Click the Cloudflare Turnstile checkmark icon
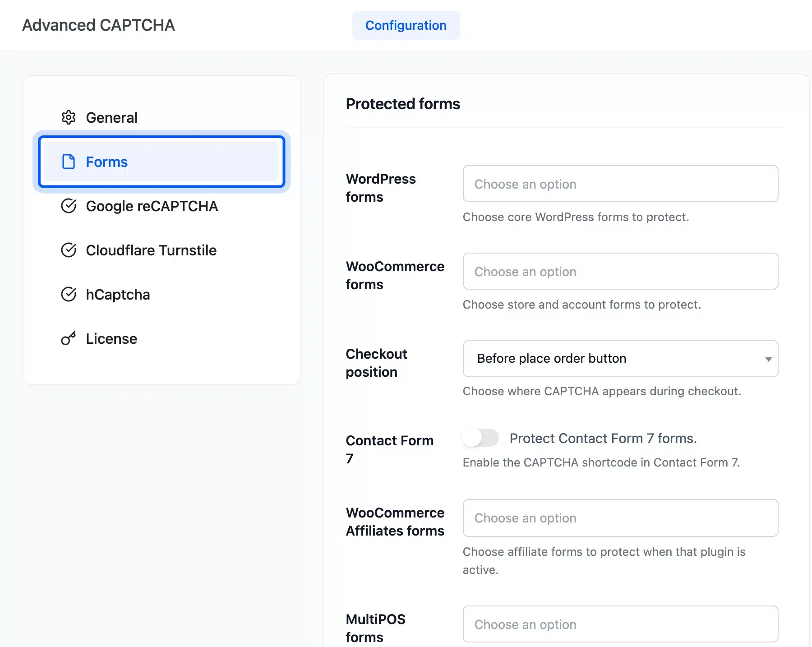 click(x=69, y=250)
